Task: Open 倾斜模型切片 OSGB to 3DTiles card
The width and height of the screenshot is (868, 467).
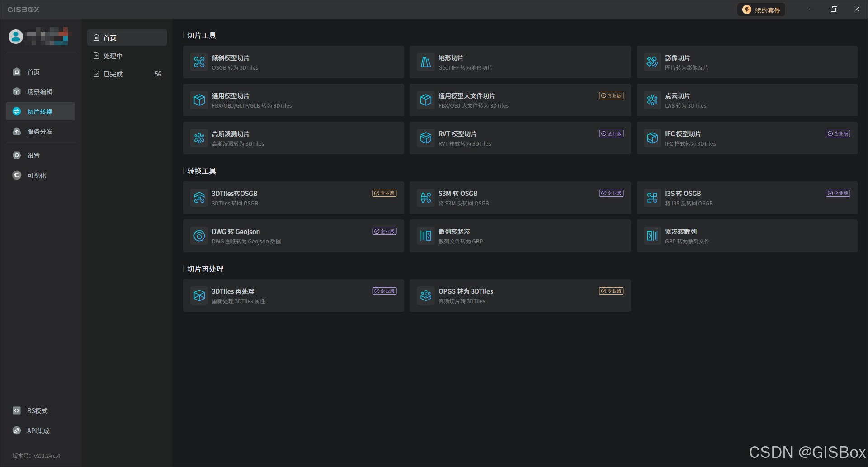Action: [x=293, y=62]
